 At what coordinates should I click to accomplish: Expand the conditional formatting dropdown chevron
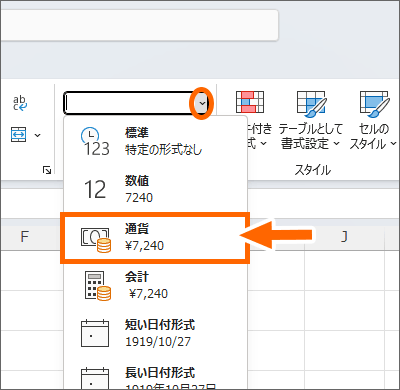tap(263, 144)
